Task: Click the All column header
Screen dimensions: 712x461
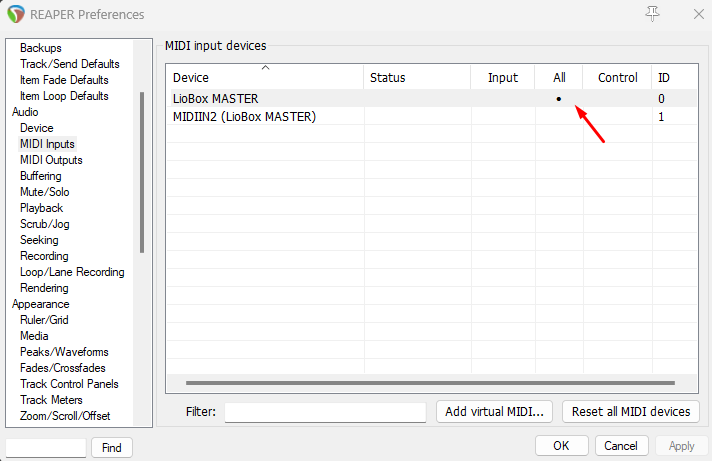Action: tap(559, 77)
